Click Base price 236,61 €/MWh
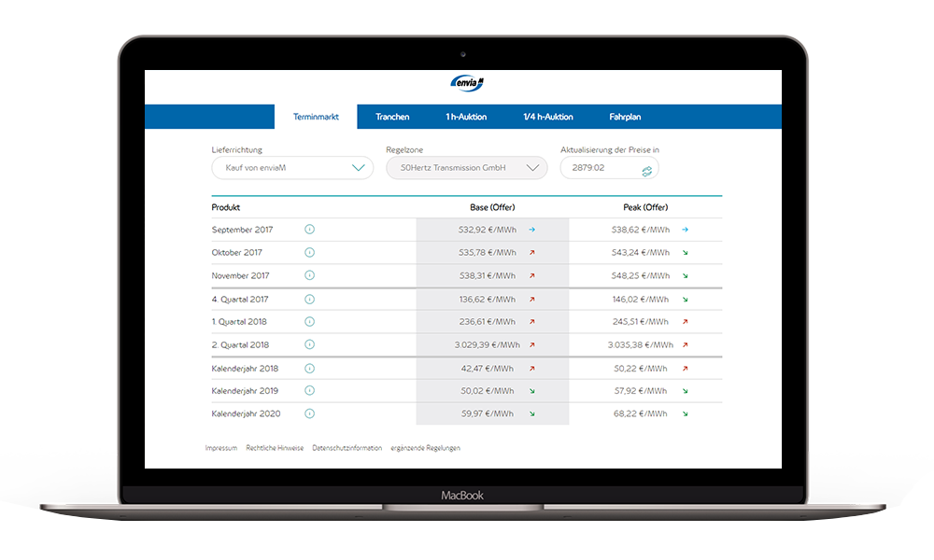934x560 pixels. pos(488,321)
